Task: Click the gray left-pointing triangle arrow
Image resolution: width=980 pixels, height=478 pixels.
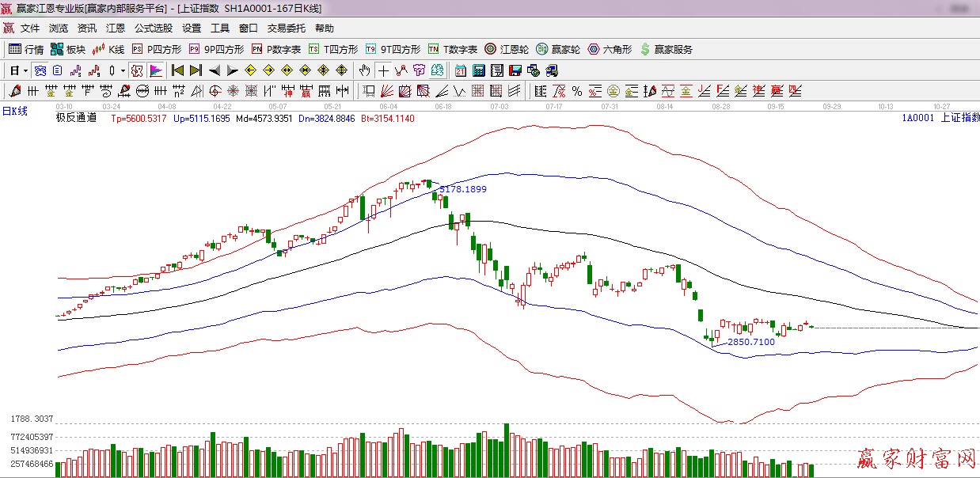Action: (214, 70)
